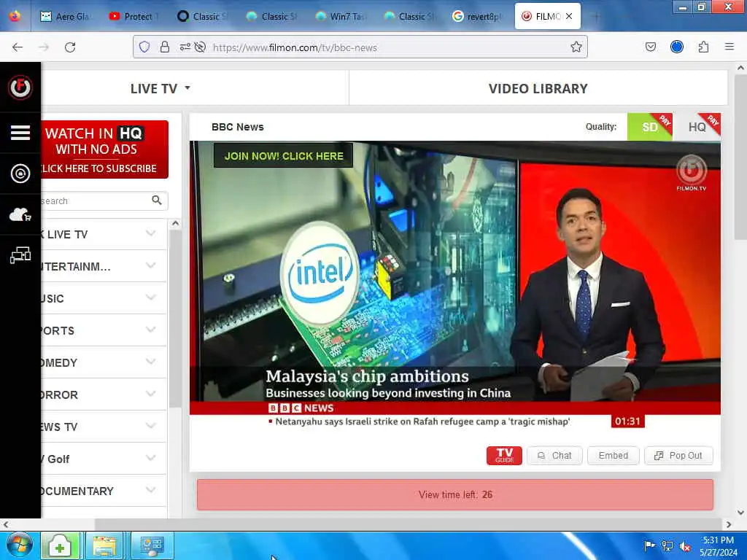Click the JOIN NOW! CLICK HERE button
Screen dimensions: 747x560
coord(284,156)
